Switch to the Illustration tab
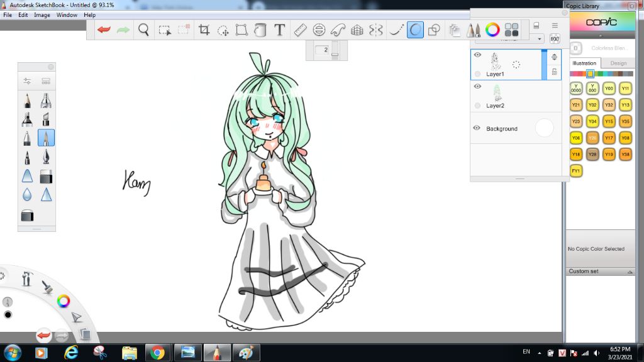Viewport: 644px width, 362px height. (x=584, y=63)
